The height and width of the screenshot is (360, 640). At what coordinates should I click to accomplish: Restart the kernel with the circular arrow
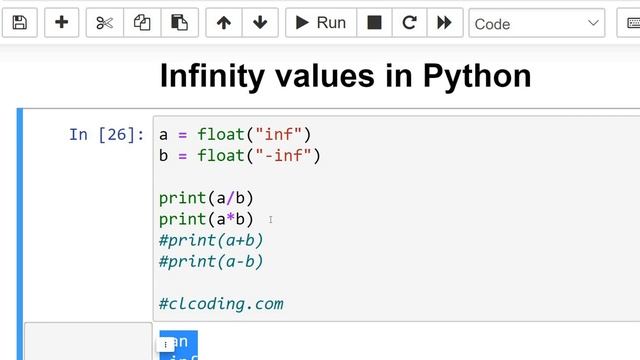pos(409,22)
